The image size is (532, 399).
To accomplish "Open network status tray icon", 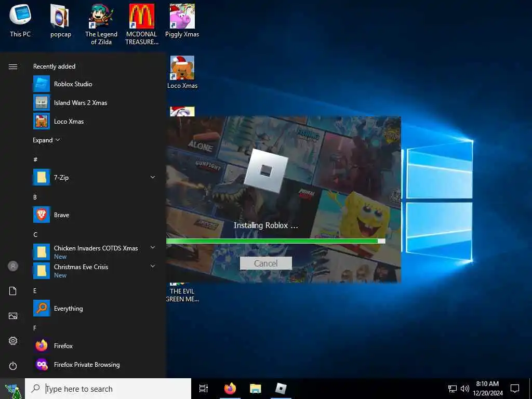I will tap(453, 389).
